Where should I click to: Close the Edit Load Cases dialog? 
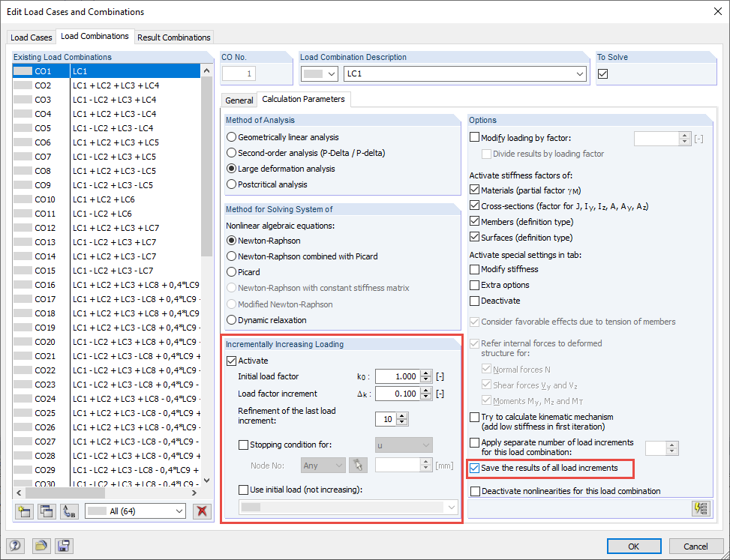(717, 12)
